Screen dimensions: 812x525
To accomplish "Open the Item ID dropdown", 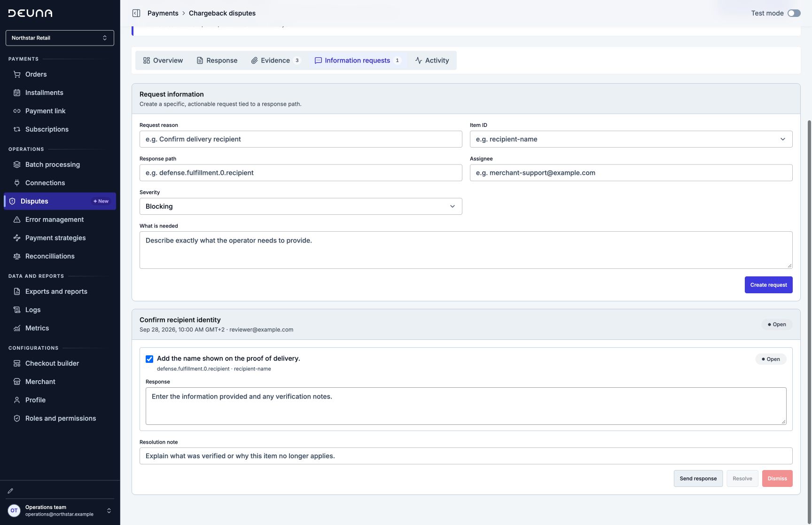I will (x=631, y=139).
